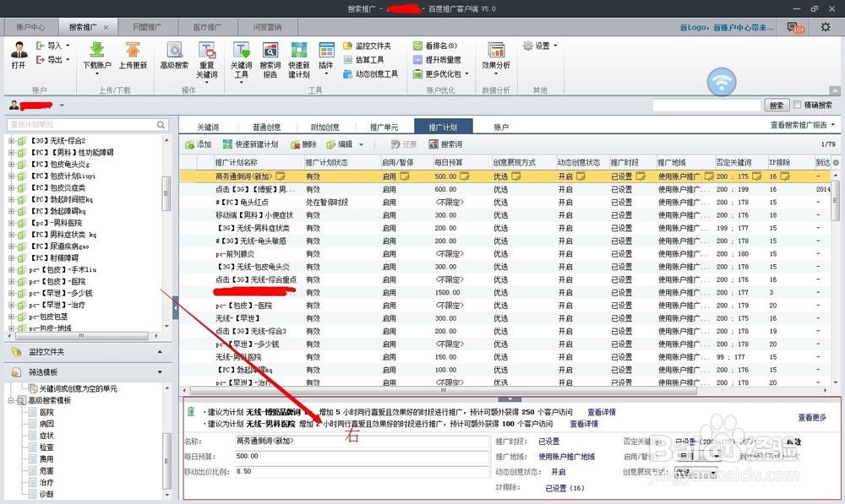Click the table horizontal scrollbar
845x504 pixels.
pos(444,390)
